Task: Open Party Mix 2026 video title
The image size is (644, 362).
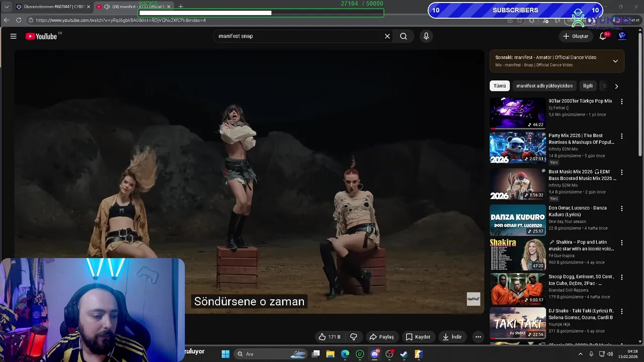Action: point(581,139)
